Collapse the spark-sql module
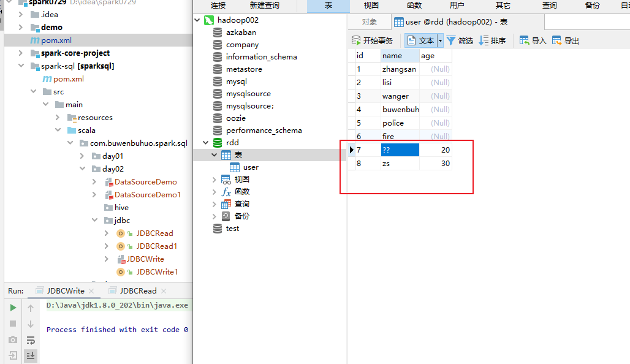630x364 pixels. pos(21,66)
